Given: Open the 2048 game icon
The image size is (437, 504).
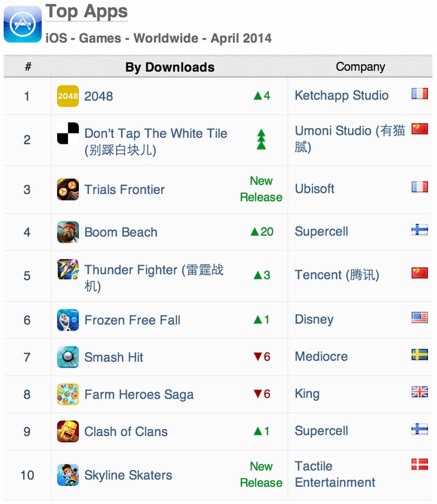Looking at the screenshot, I should click(68, 96).
